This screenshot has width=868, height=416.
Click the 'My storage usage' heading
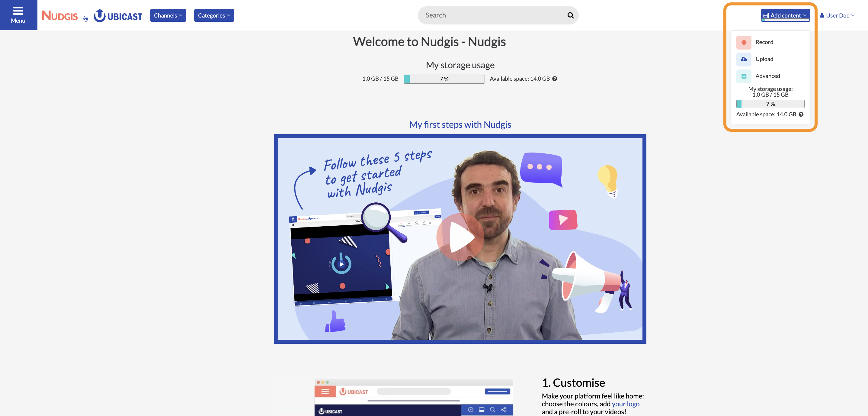[x=460, y=65]
